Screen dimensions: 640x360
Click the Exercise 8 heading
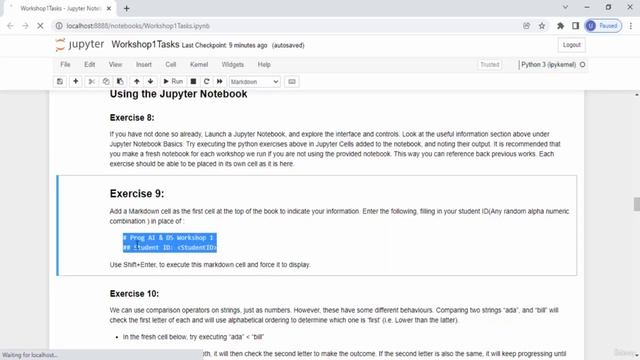(132, 118)
